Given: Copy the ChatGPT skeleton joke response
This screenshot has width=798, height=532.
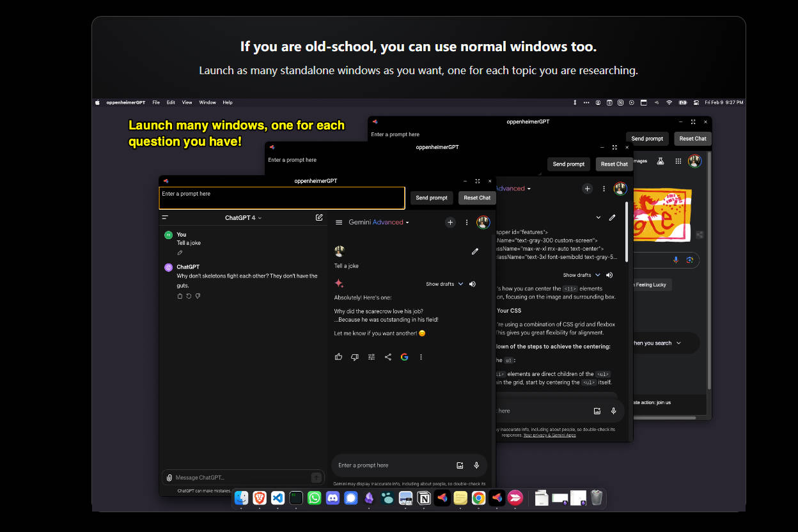Looking at the screenshot, I should (x=180, y=296).
